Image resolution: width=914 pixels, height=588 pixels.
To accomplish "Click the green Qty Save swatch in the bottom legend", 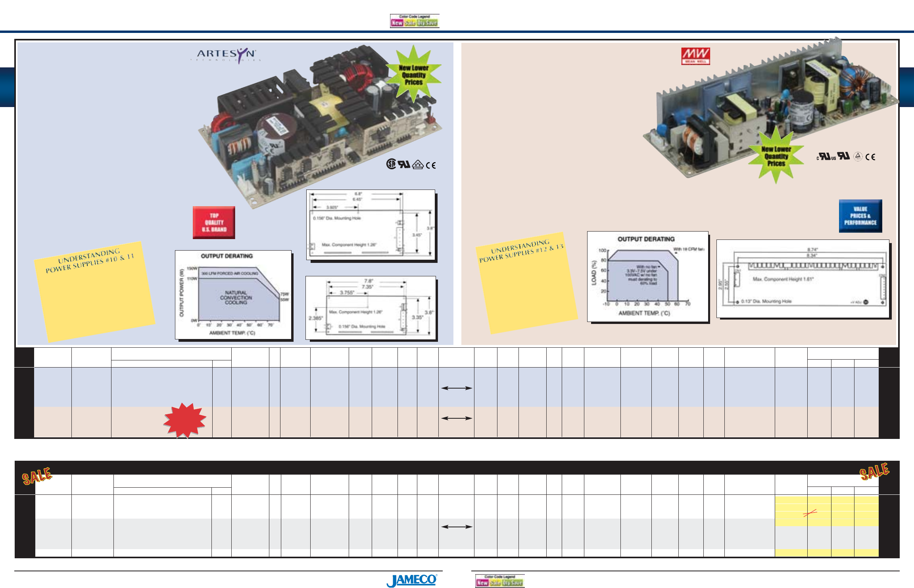I will [513, 582].
